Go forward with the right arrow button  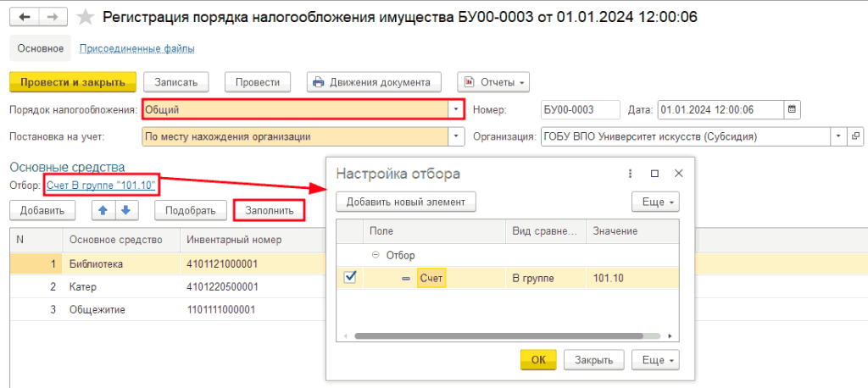pos(53,17)
